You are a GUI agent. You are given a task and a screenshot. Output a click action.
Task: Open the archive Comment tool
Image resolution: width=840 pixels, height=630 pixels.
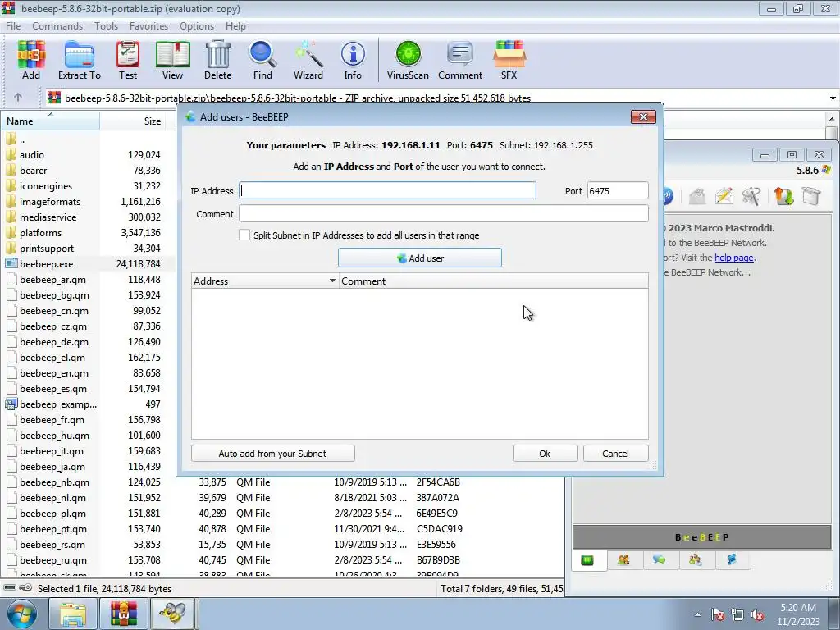point(460,60)
